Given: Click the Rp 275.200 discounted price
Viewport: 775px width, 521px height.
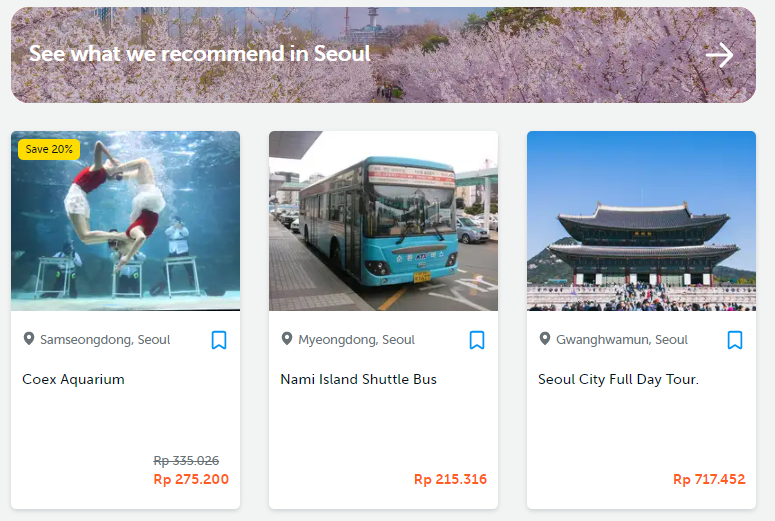Looking at the screenshot, I should 191,479.
